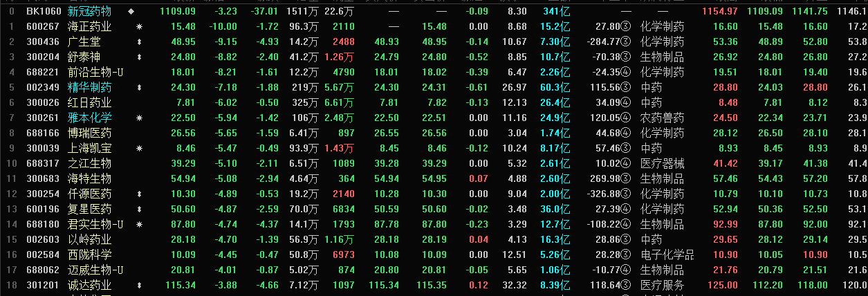Click stock code 301201
The height and width of the screenshot is (296, 868).
point(43,285)
